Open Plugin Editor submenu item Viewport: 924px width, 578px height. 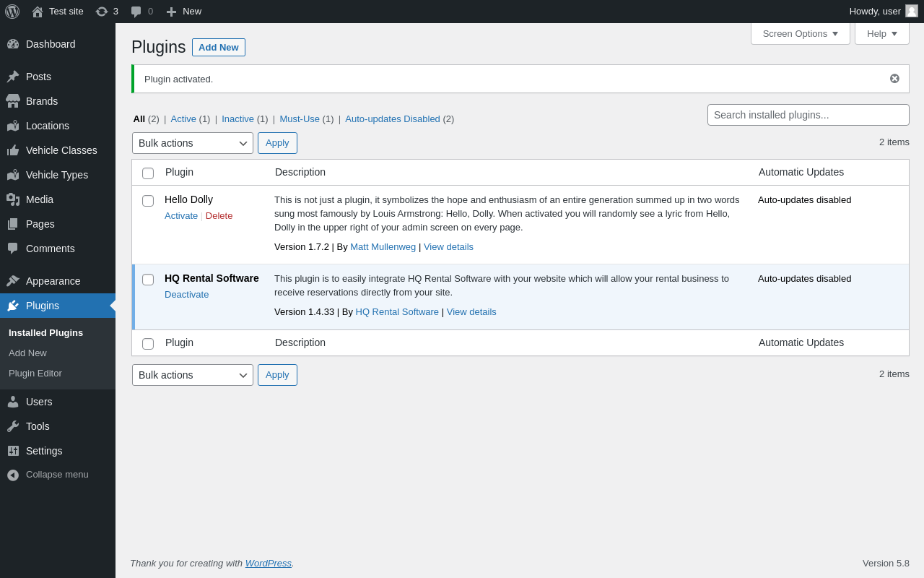(35, 374)
